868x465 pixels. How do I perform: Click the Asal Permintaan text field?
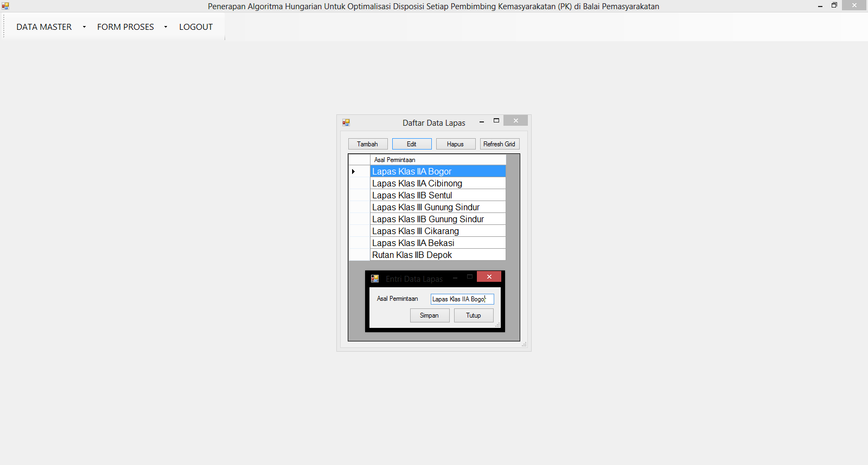pos(462,299)
